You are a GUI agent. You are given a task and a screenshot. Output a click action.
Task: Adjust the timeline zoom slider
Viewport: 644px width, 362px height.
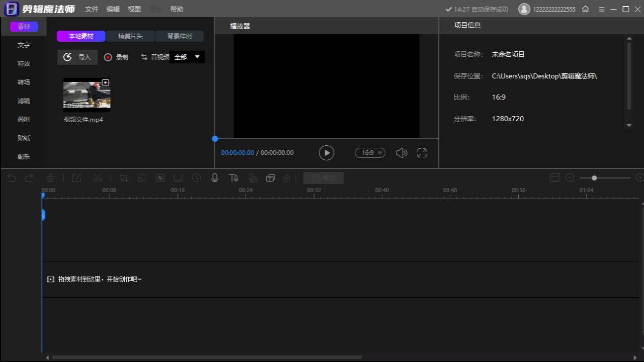pyautogui.click(x=594, y=177)
